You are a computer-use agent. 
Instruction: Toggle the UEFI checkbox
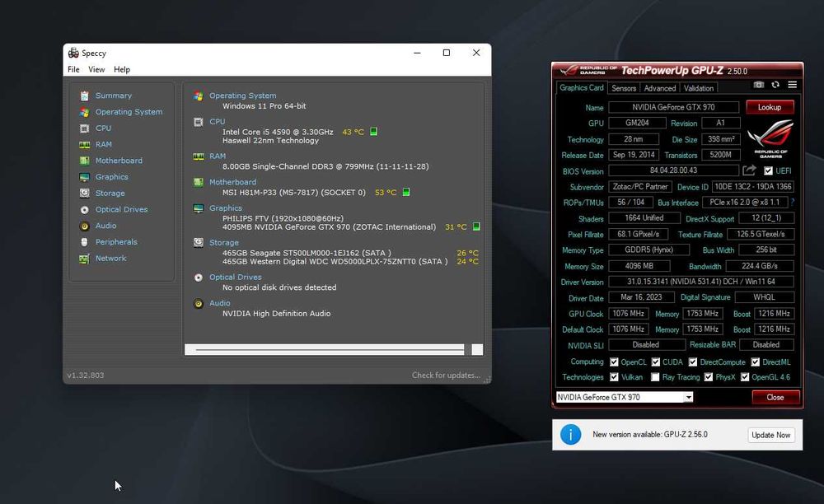pyautogui.click(x=768, y=170)
